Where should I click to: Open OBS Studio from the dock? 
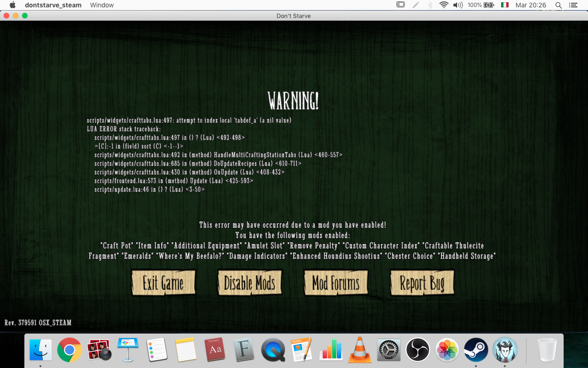[x=418, y=350]
